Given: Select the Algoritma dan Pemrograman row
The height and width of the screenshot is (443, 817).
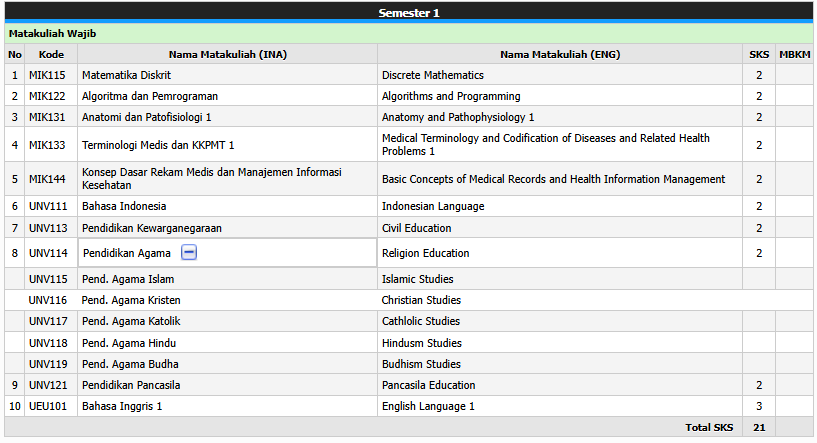Looking at the screenshot, I should click(x=408, y=96).
